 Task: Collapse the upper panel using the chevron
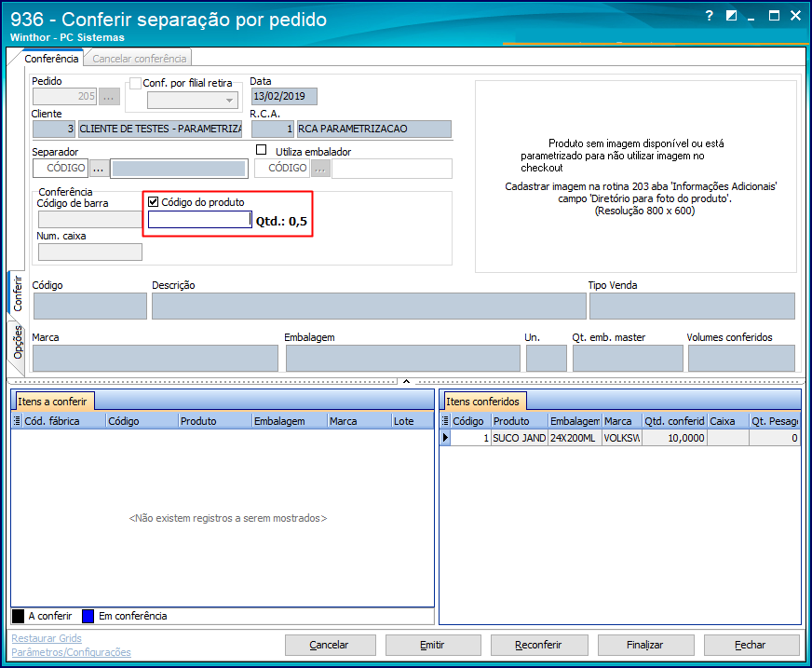[x=407, y=381]
